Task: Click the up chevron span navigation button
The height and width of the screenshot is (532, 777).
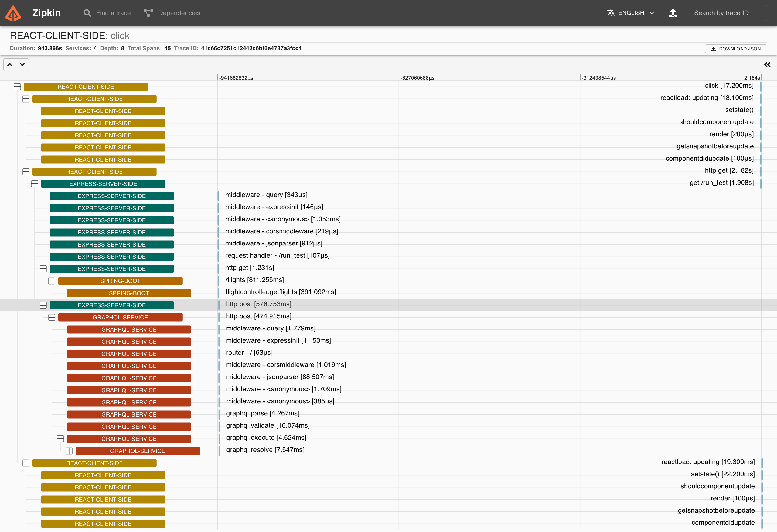Action: pos(10,64)
